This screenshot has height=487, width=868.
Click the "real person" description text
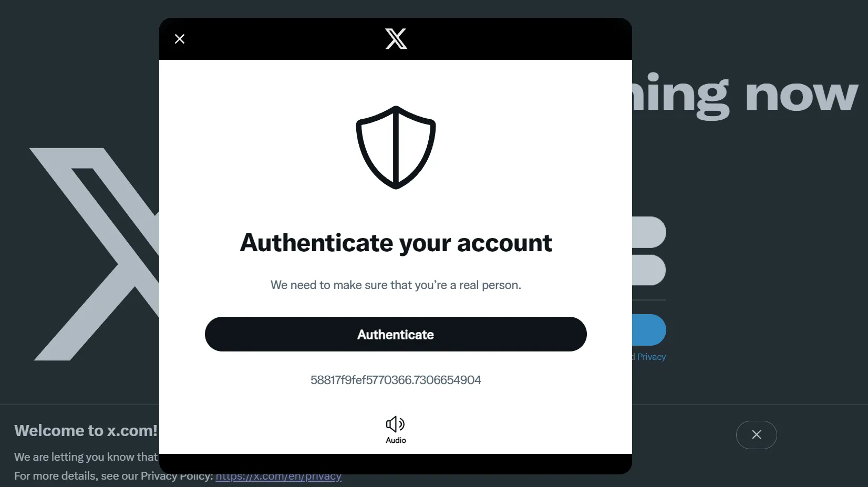pyautogui.click(x=396, y=285)
